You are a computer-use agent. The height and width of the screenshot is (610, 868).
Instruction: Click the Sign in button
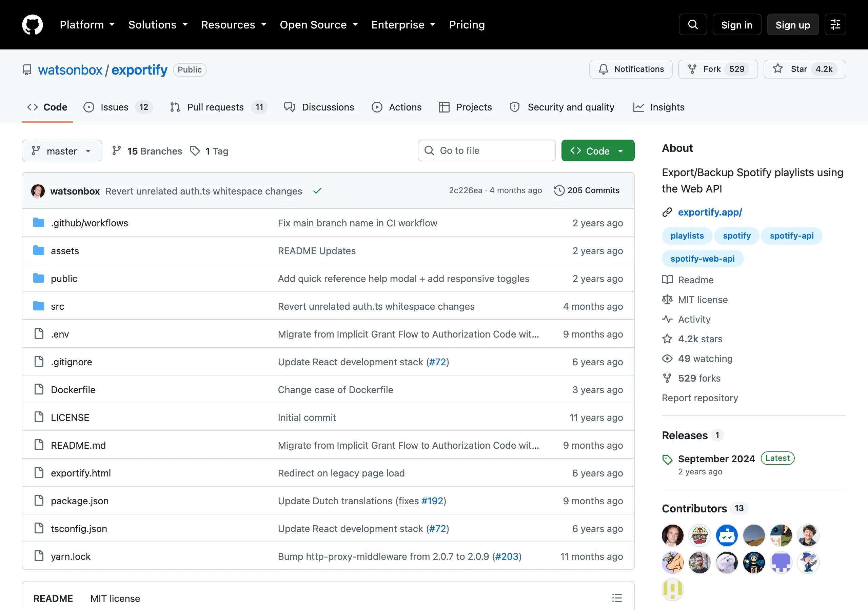736,24
